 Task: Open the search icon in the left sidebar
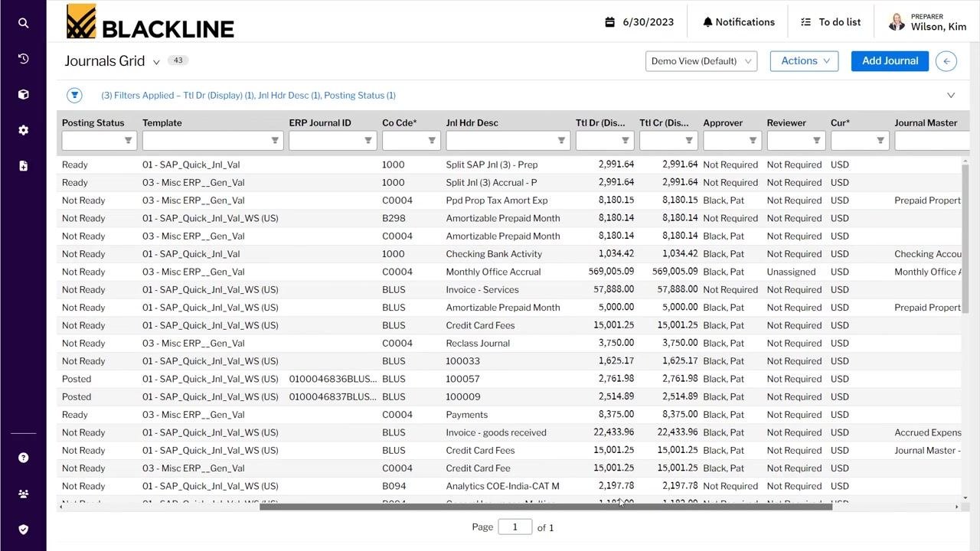(x=23, y=23)
